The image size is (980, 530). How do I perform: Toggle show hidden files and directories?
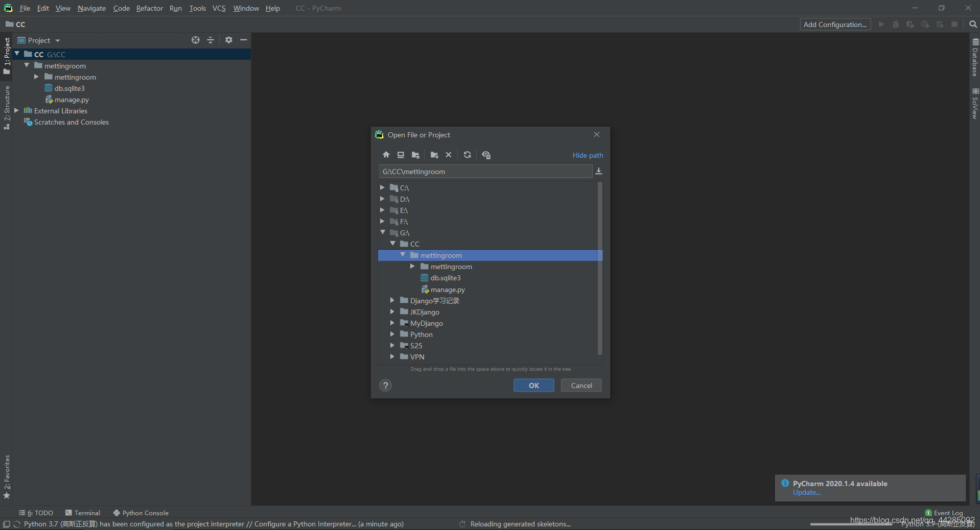486,155
